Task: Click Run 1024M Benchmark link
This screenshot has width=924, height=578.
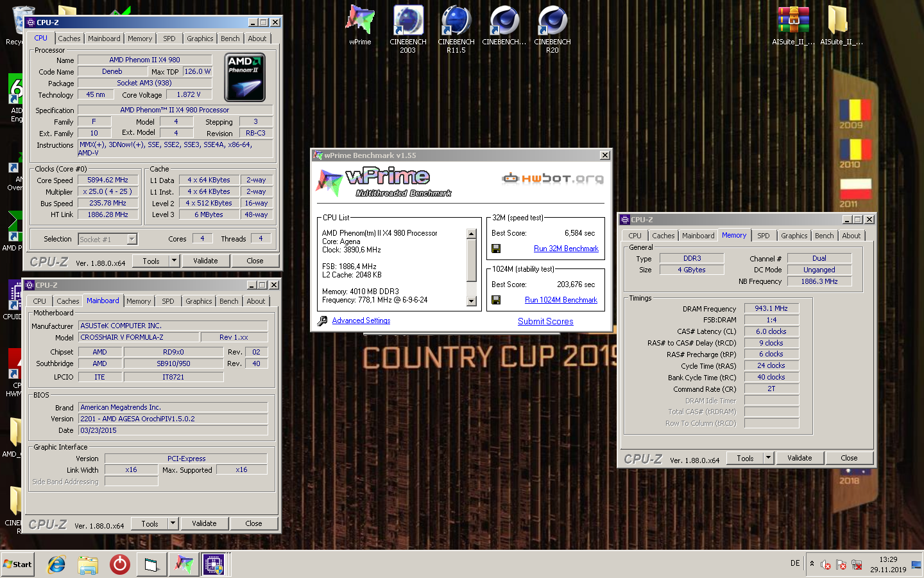Action: [561, 300]
